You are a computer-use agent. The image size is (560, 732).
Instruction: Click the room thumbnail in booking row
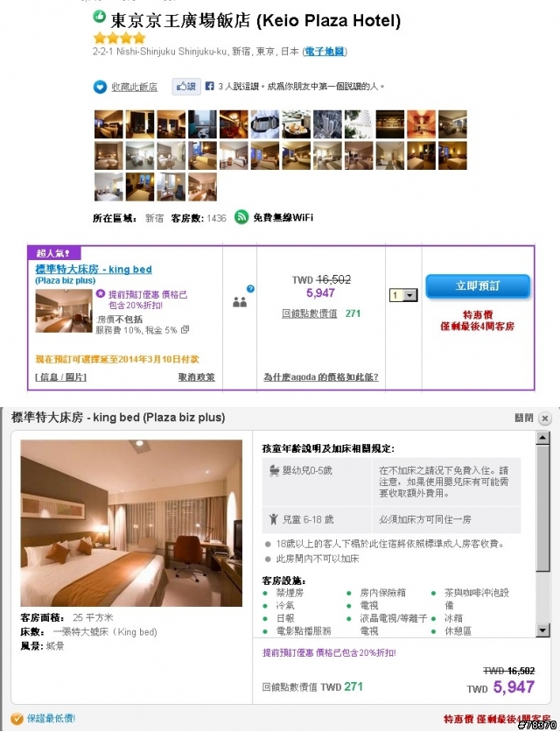[64, 311]
